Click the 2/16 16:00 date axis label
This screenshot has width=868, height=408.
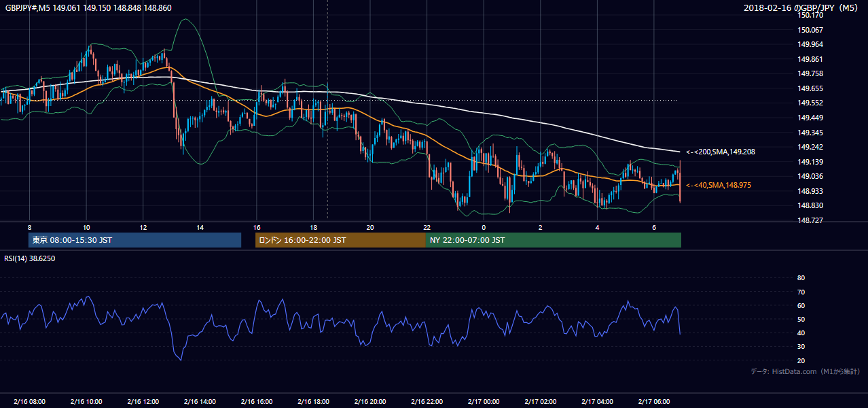(x=256, y=401)
